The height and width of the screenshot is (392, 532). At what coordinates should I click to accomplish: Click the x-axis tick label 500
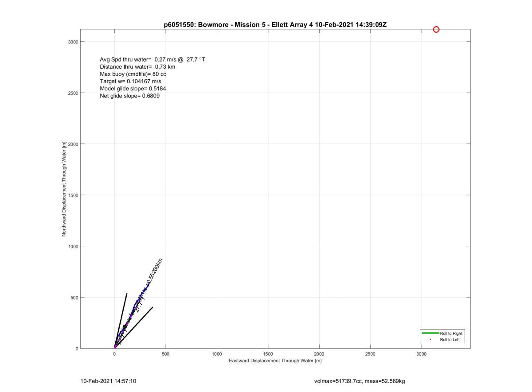coord(165,354)
